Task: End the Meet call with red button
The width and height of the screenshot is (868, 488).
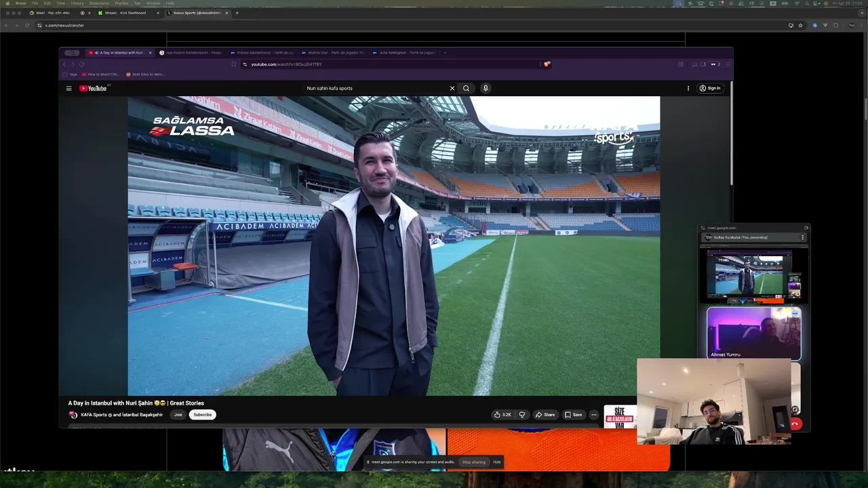Action: (x=795, y=424)
